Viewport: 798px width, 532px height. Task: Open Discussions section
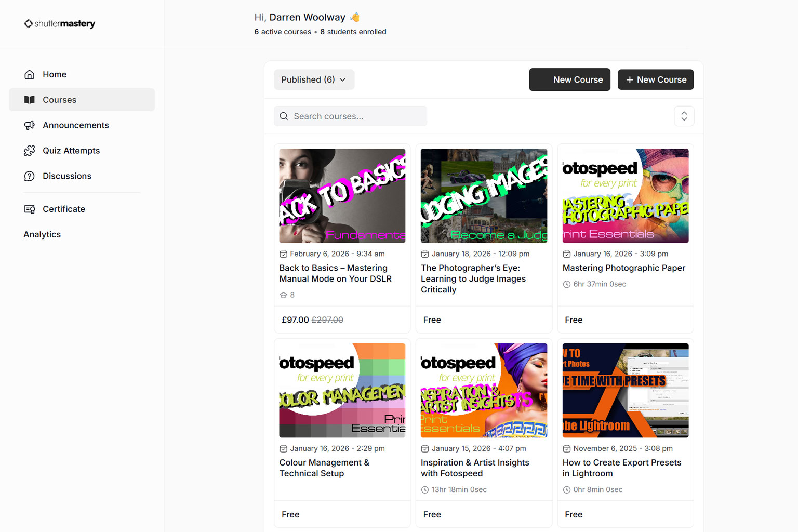82,176
